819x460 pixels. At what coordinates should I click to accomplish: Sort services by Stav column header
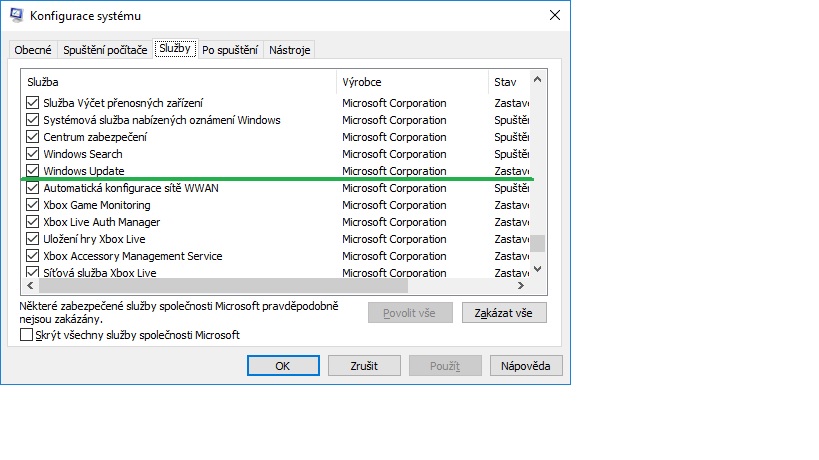(x=508, y=81)
